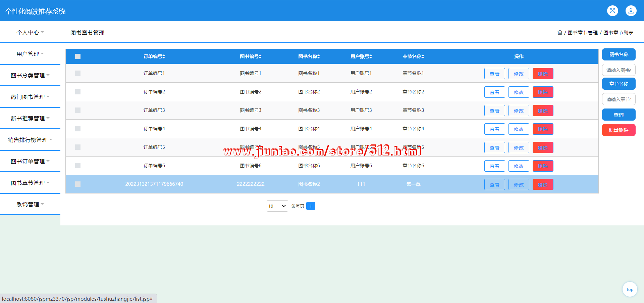
Task: Sort by 图书名称 column arrows
Action: tap(318, 57)
